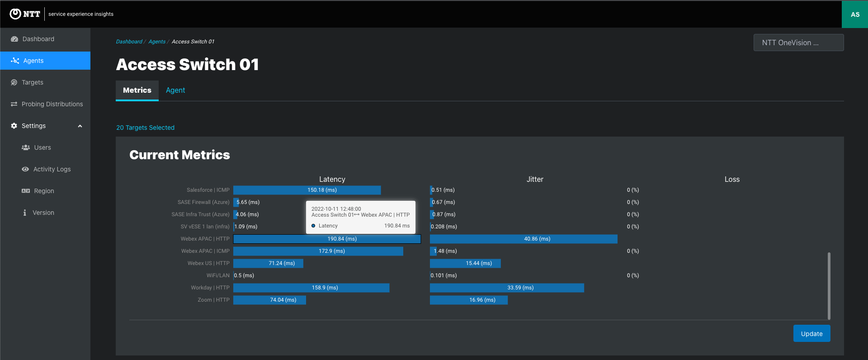Click the SASE Firewall (Azure) row label

click(203, 202)
